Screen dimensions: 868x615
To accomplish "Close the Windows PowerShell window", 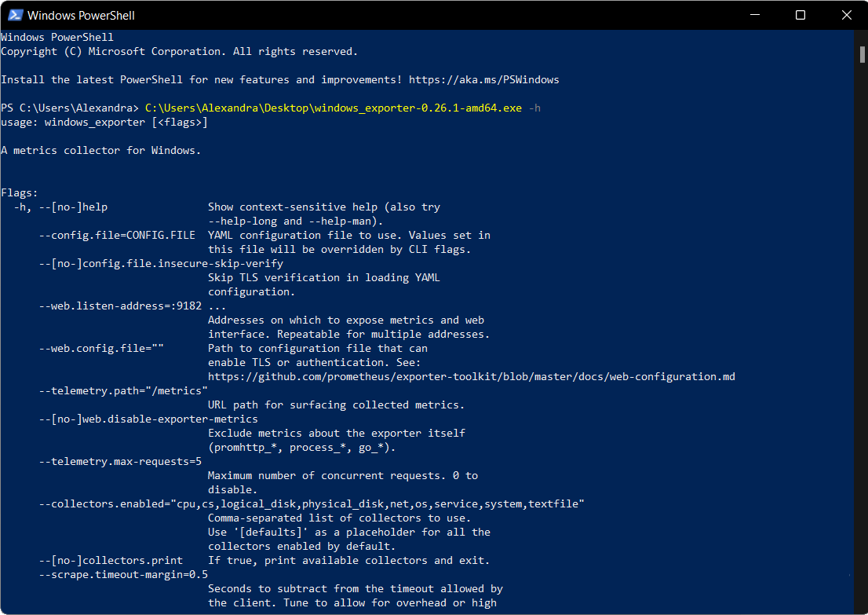I will (845, 15).
